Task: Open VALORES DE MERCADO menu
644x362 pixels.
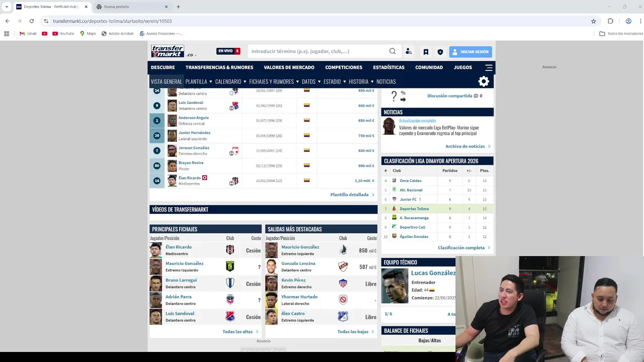Action: [289, 67]
